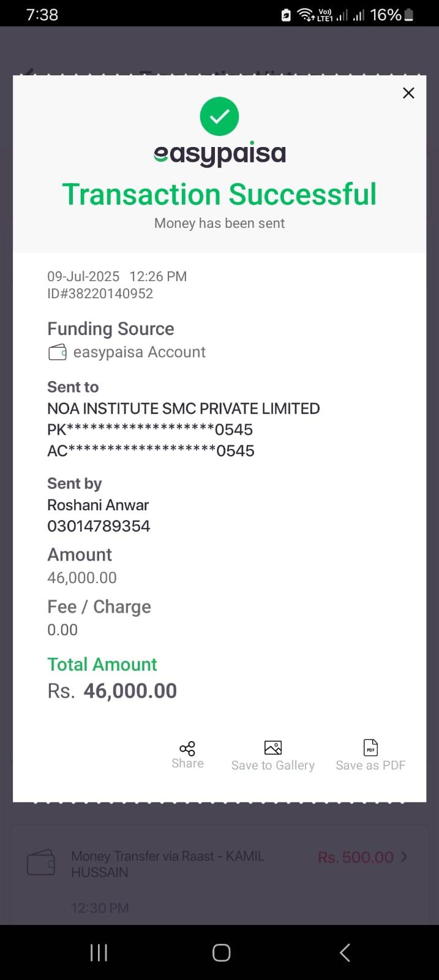Tap the Save to Gallery text
The image size is (439, 980).
(273, 766)
